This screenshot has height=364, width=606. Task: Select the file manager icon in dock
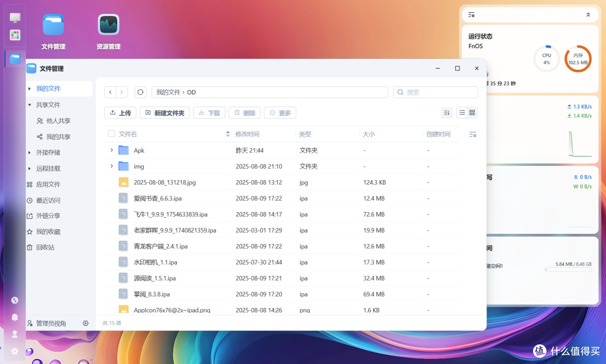[15, 59]
